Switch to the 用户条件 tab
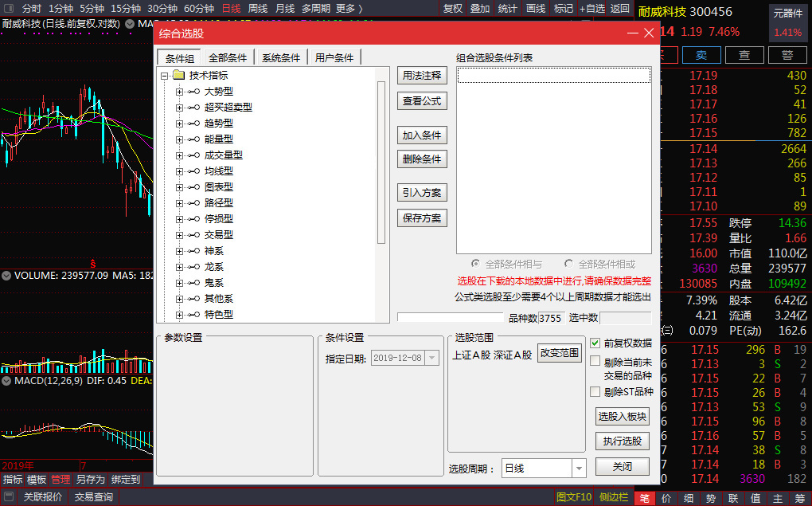Image resolution: width=812 pixels, height=506 pixels. pos(334,57)
